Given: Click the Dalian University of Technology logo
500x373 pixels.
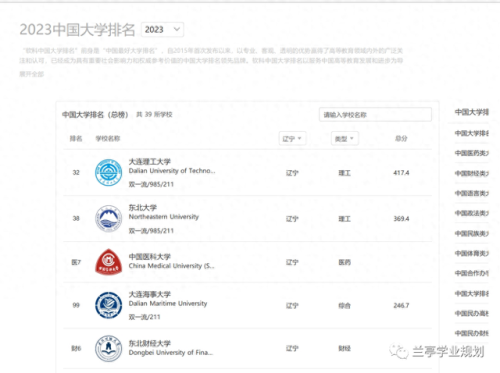Looking at the screenshot, I should tap(108, 172).
